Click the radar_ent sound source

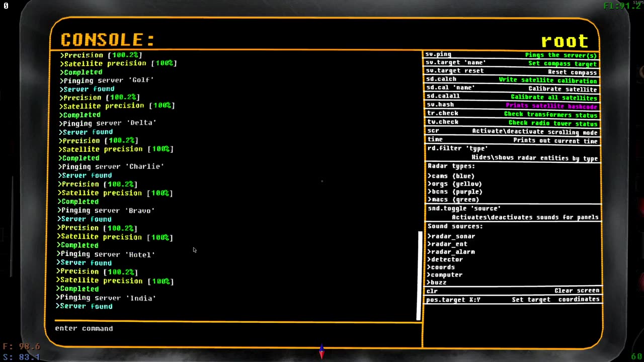point(447,244)
